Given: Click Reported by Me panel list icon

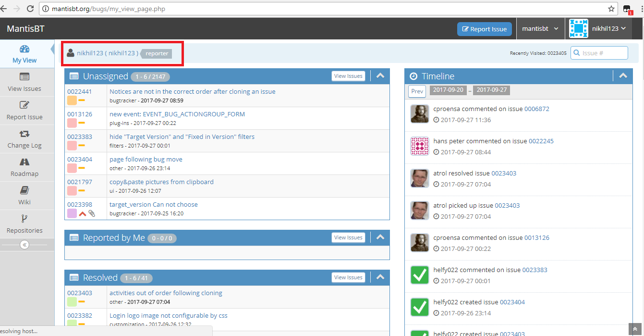Looking at the screenshot, I should point(74,237).
